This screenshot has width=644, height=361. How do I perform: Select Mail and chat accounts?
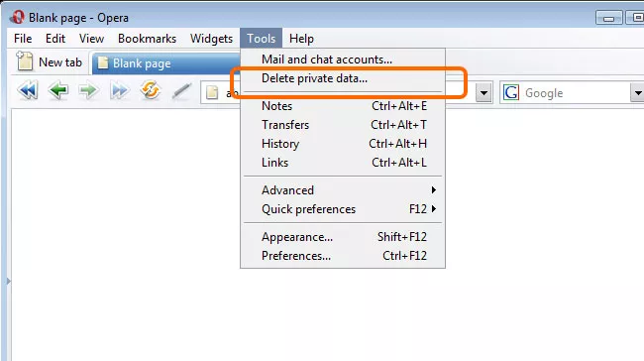coord(343,60)
